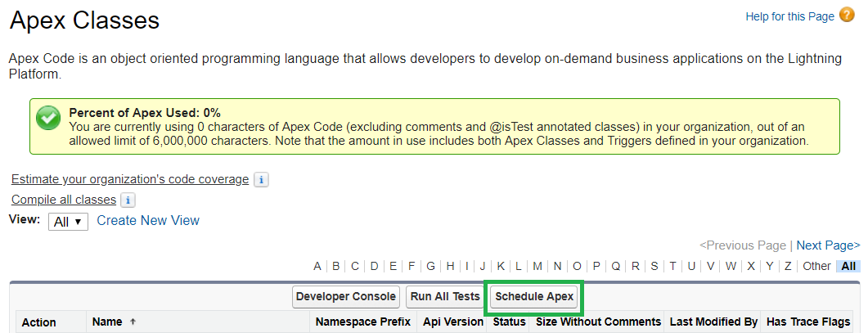Filter classes by letter R

click(x=636, y=267)
